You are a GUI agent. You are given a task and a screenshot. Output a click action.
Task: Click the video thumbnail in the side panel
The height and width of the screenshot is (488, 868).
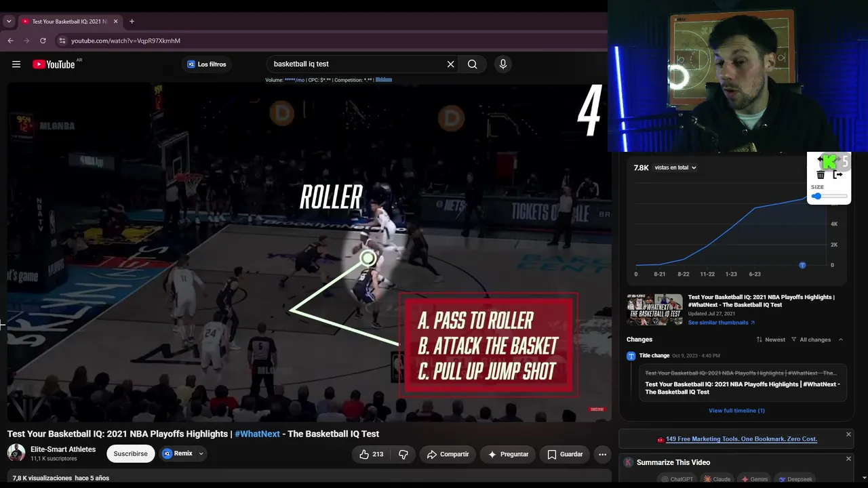point(654,310)
